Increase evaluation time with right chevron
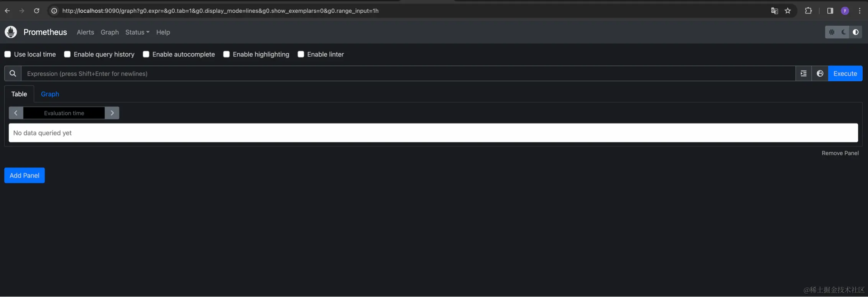Image resolution: width=868 pixels, height=297 pixels. [112, 113]
